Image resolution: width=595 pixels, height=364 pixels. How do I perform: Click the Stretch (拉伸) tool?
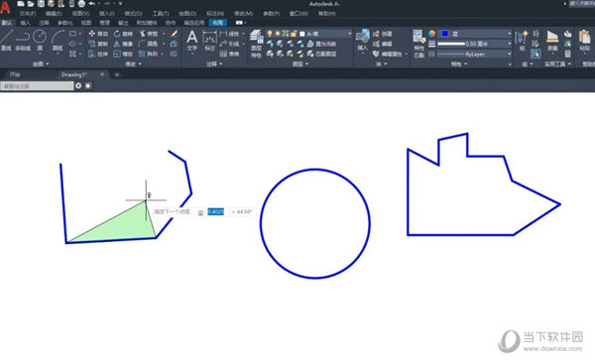[98, 55]
